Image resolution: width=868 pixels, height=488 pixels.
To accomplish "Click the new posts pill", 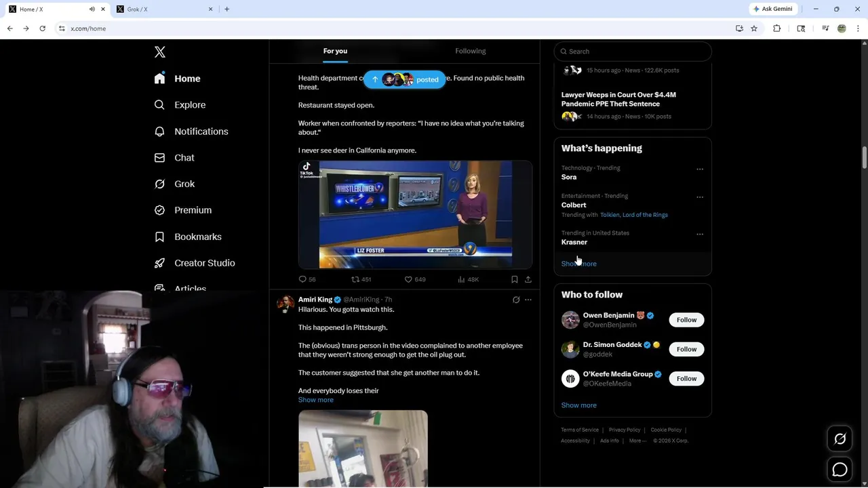I will pos(405,79).
